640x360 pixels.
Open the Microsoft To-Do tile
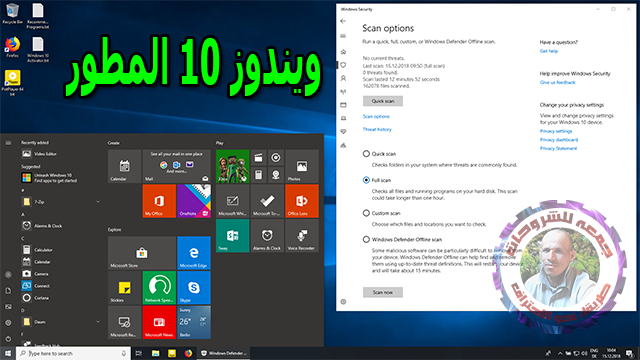point(267,201)
